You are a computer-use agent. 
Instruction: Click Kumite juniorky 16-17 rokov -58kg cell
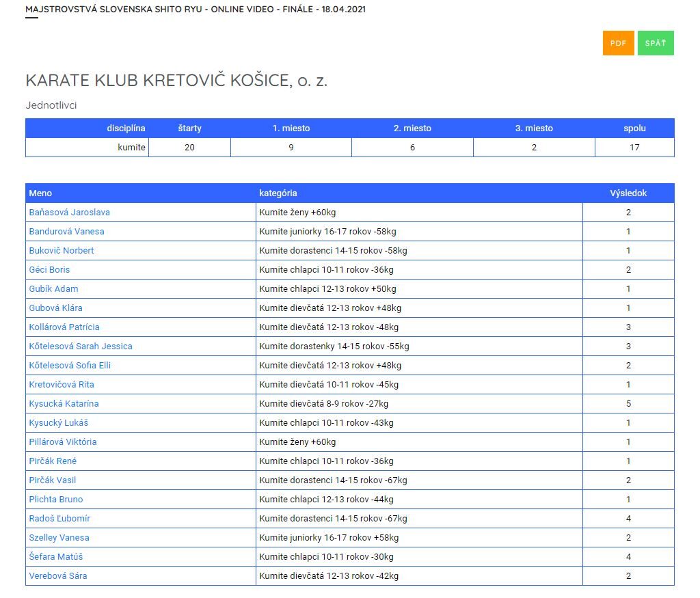click(419, 232)
